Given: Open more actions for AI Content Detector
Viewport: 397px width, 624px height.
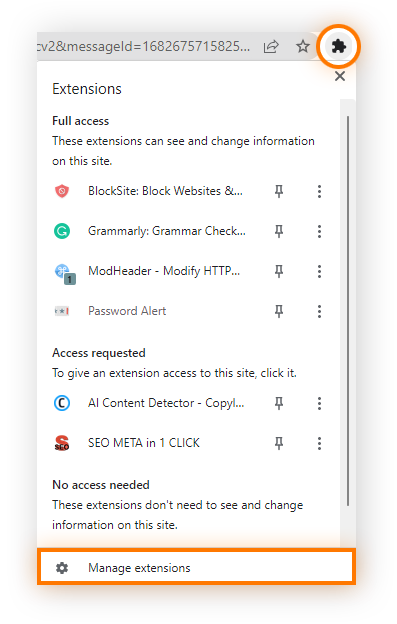Looking at the screenshot, I should coord(319,403).
